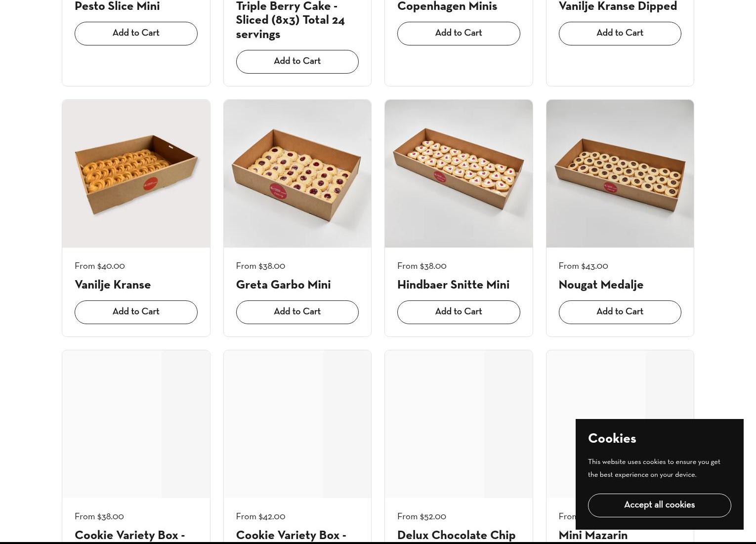Add Pesto Slice Mini to cart
The width and height of the screenshot is (756, 544).
coord(136,34)
